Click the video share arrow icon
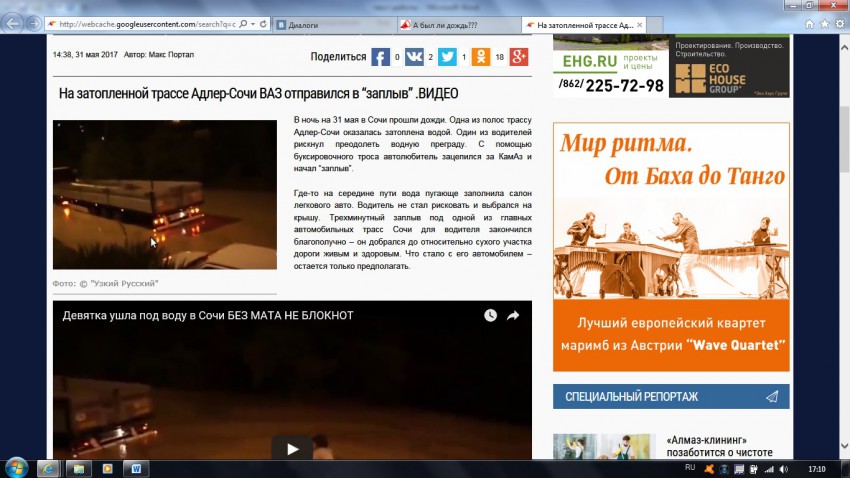This screenshot has height=478, width=850. (513, 315)
